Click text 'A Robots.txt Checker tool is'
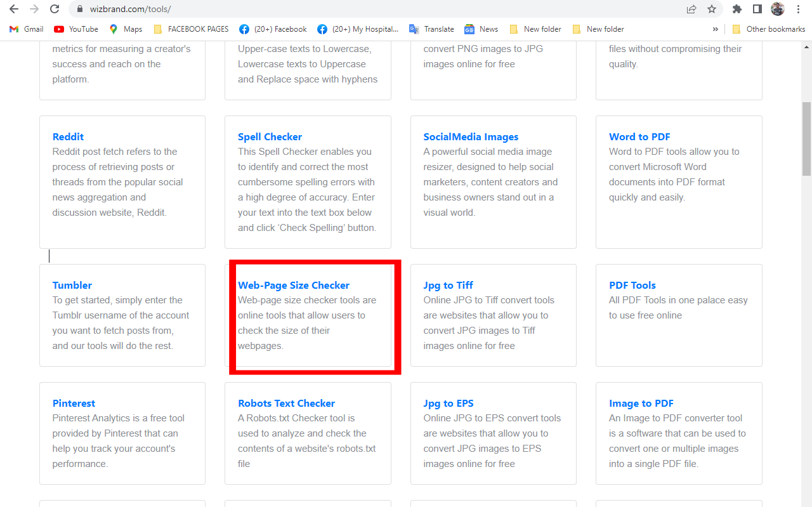This screenshot has height=507, width=812. pos(296,418)
